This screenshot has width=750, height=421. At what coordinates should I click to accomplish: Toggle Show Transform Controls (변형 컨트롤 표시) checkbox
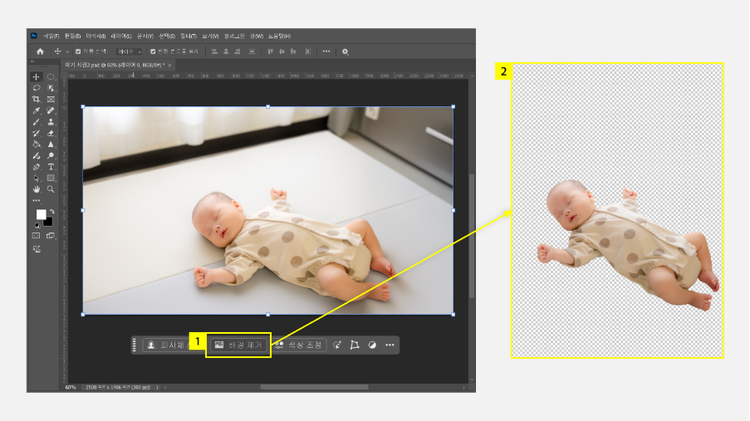(x=153, y=52)
